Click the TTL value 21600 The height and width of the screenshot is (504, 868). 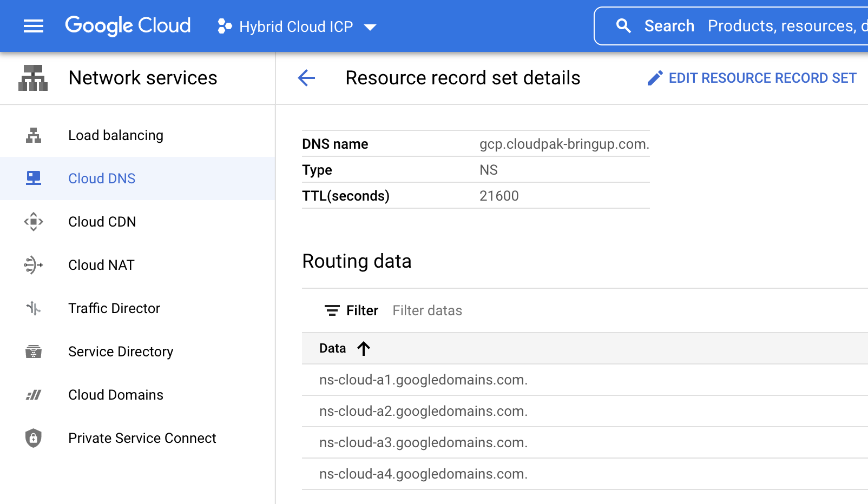click(x=499, y=196)
